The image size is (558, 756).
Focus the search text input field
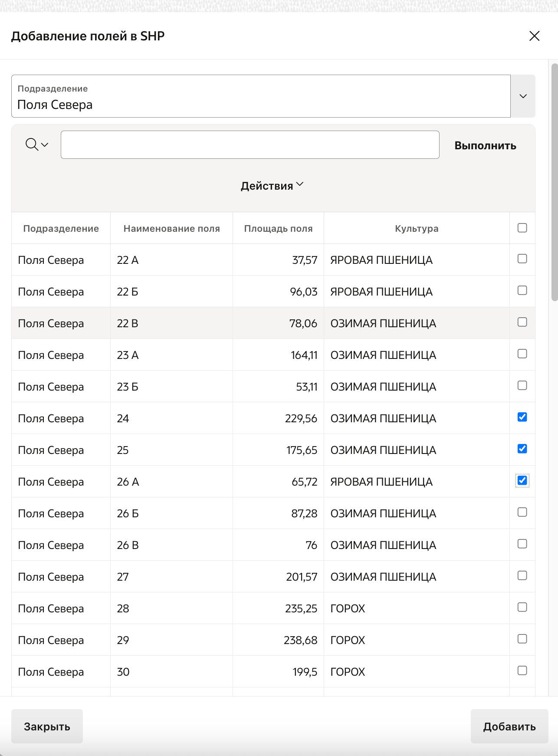250,145
